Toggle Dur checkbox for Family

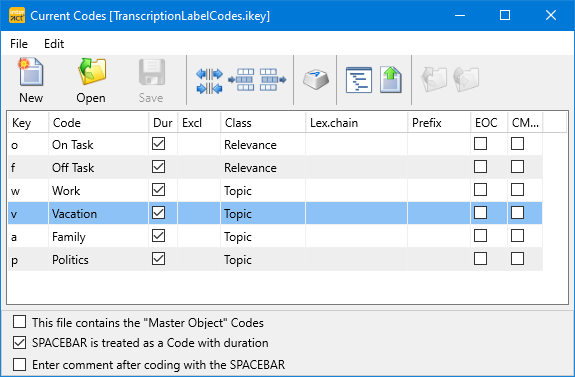158,236
